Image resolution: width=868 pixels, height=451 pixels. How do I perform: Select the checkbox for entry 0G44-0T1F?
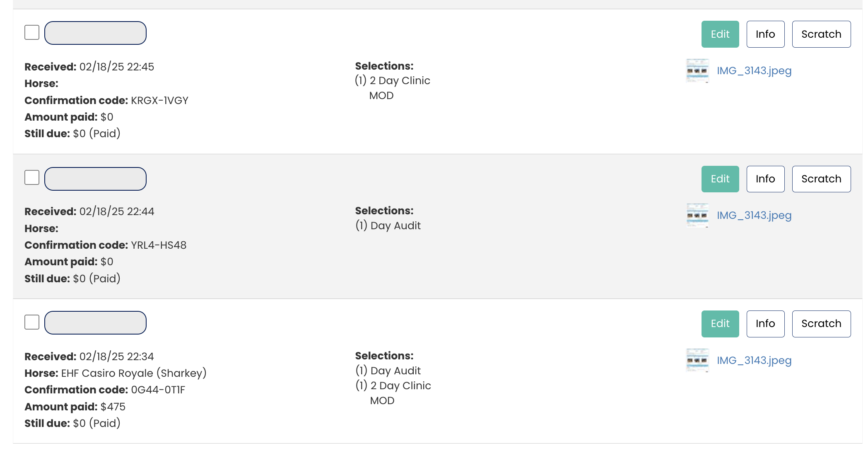32,322
